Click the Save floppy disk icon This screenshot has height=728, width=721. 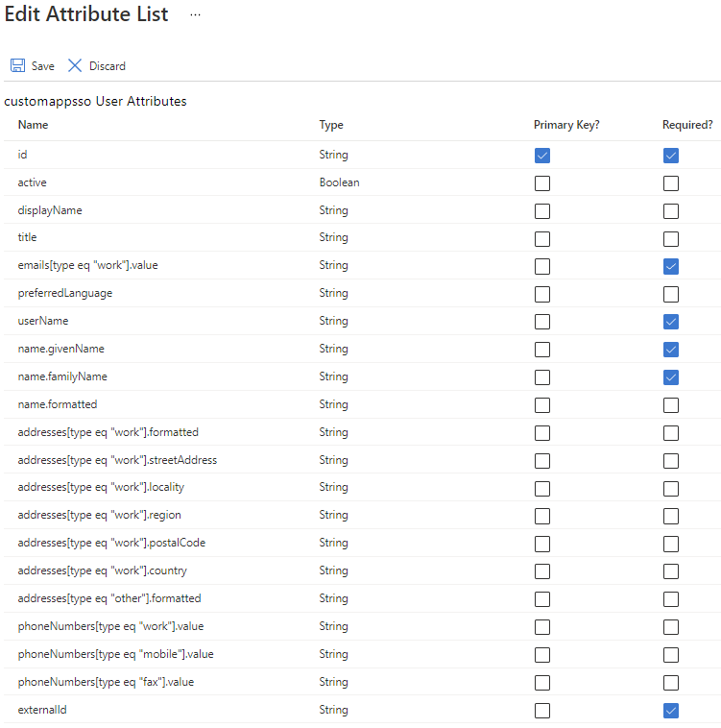[x=17, y=65]
